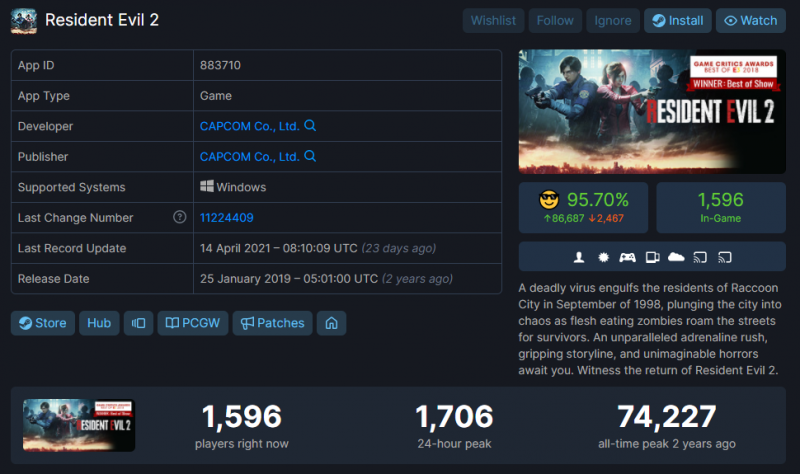Screen dimensions: 800x474
Task: Open the Patches page
Action: tap(272, 323)
